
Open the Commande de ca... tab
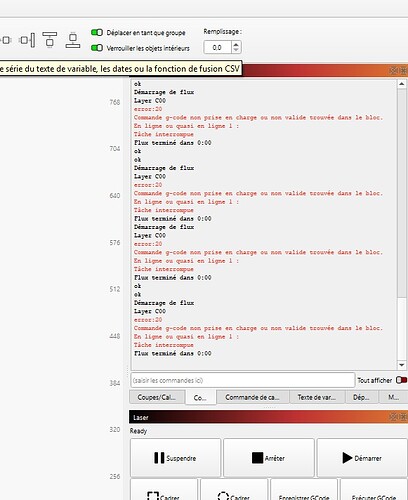252,397
